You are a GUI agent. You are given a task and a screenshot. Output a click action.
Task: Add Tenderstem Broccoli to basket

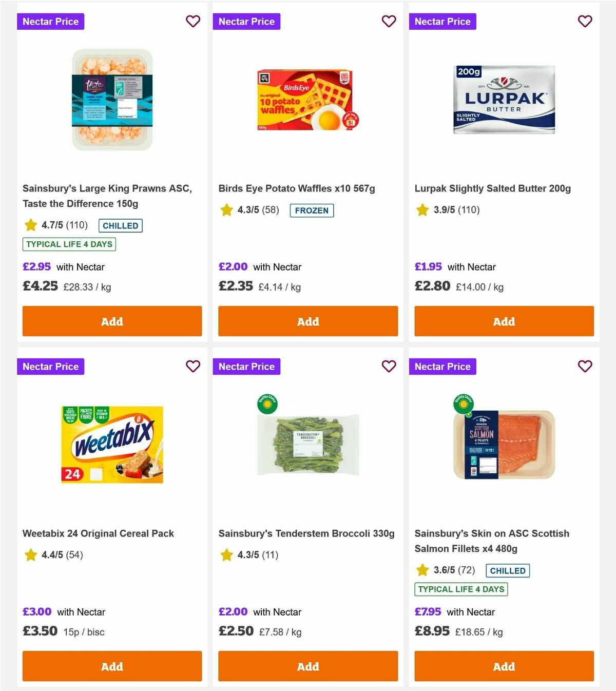(x=307, y=666)
